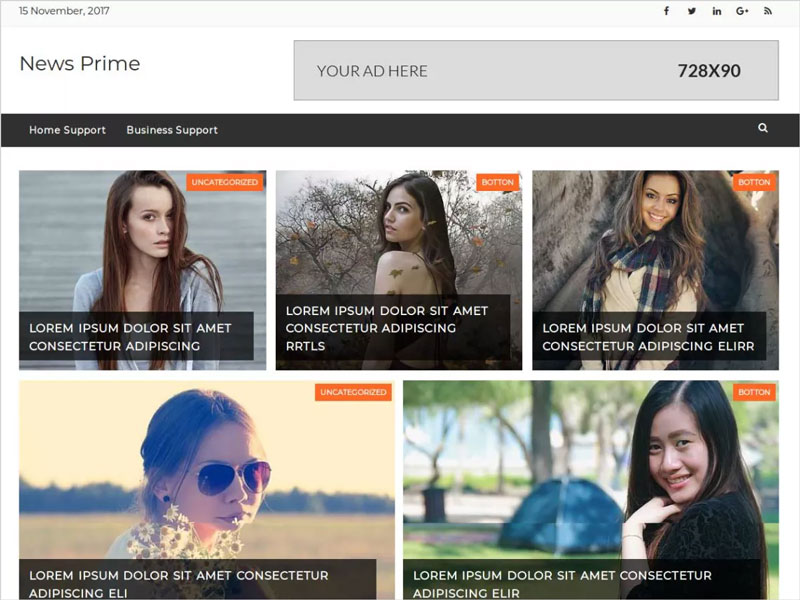Open the Twitter social icon

pyautogui.click(x=692, y=11)
